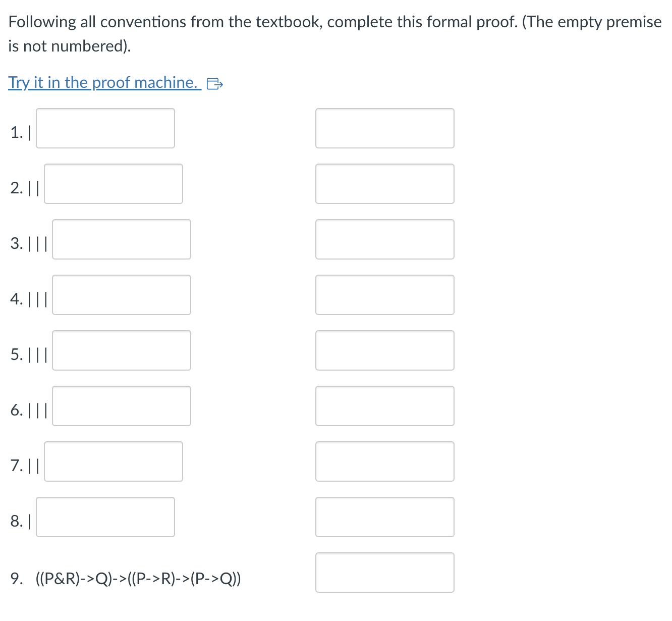Click the formula input field for line 7
The width and height of the screenshot is (672, 621).
click(x=113, y=461)
